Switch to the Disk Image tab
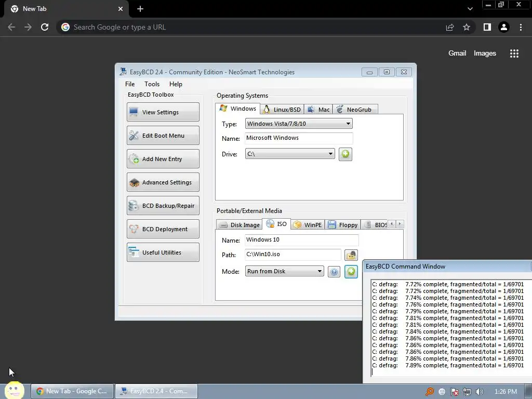532x399 pixels. (240, 225)
